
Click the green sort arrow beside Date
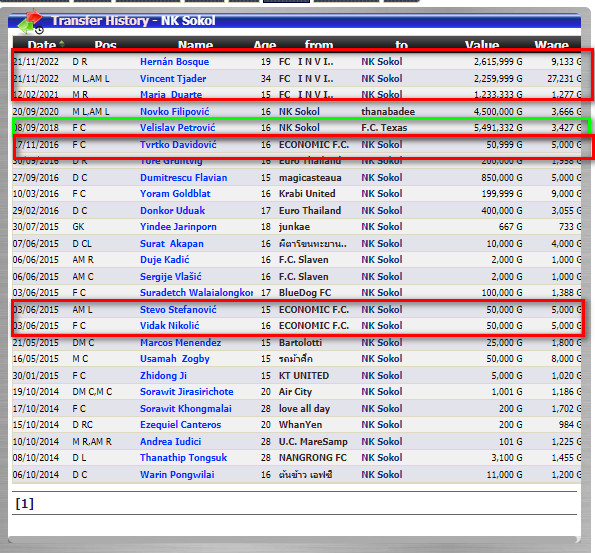click(61, 44)
